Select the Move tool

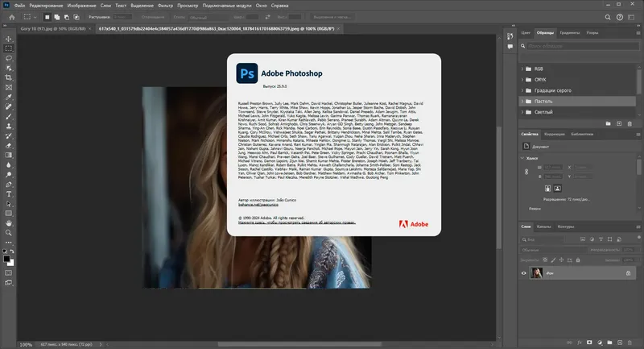pyautogui.click(x=9, y=39)
